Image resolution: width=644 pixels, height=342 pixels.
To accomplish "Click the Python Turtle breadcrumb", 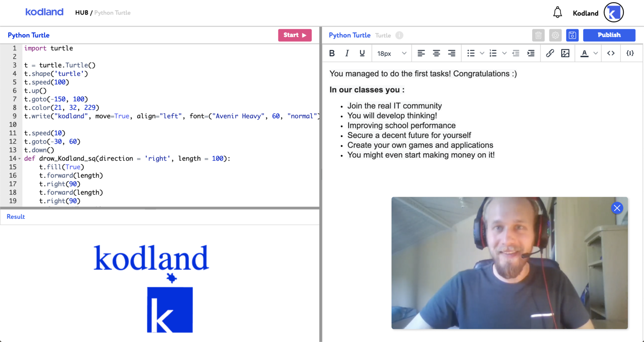I will click(x=112, y=13).
